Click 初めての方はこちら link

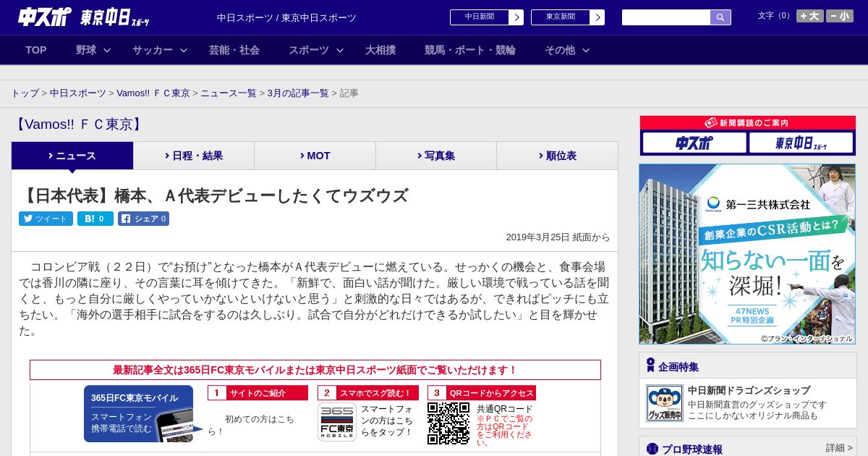pyautogui.click(x=252, y=425)
